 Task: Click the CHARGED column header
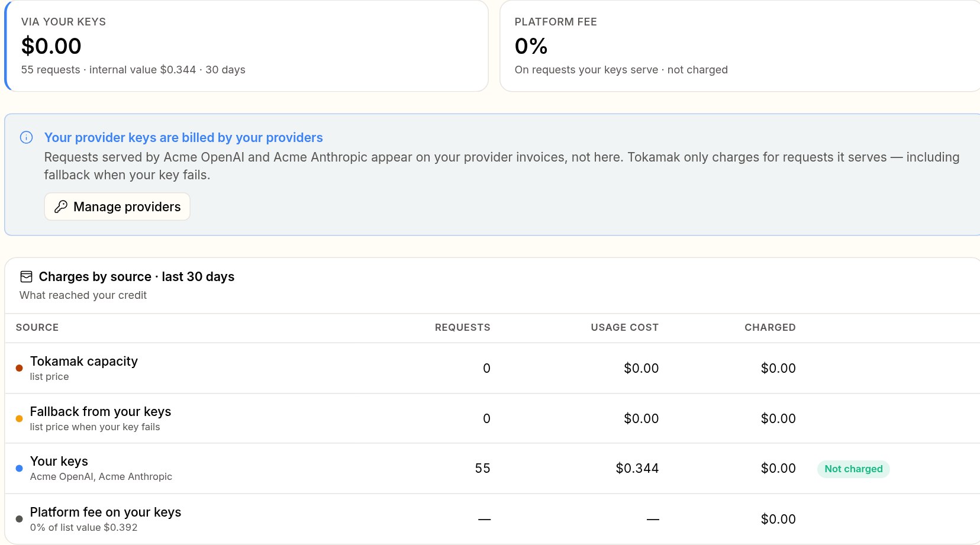tap(770, 327)
